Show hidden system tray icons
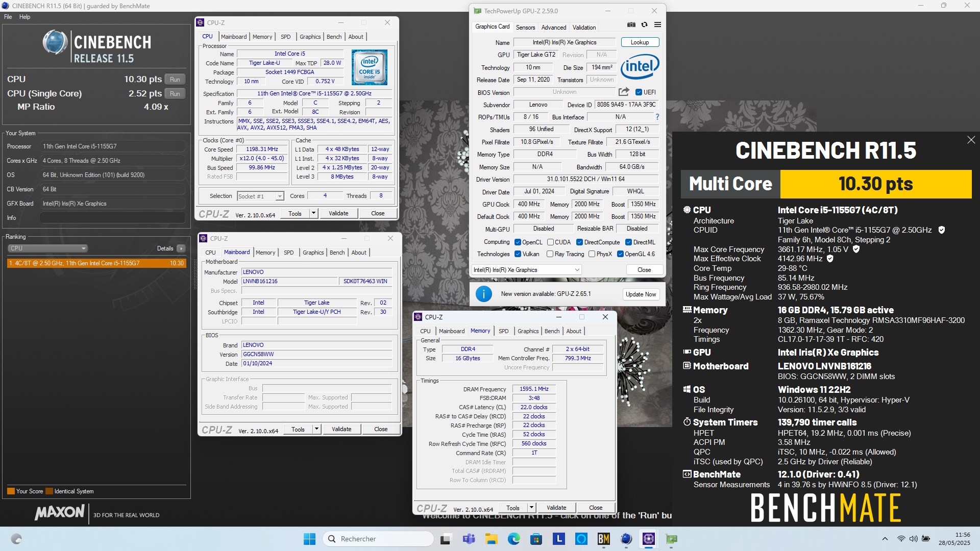The image size is (980, 551). pyautogui.click(x=885, y=539)
